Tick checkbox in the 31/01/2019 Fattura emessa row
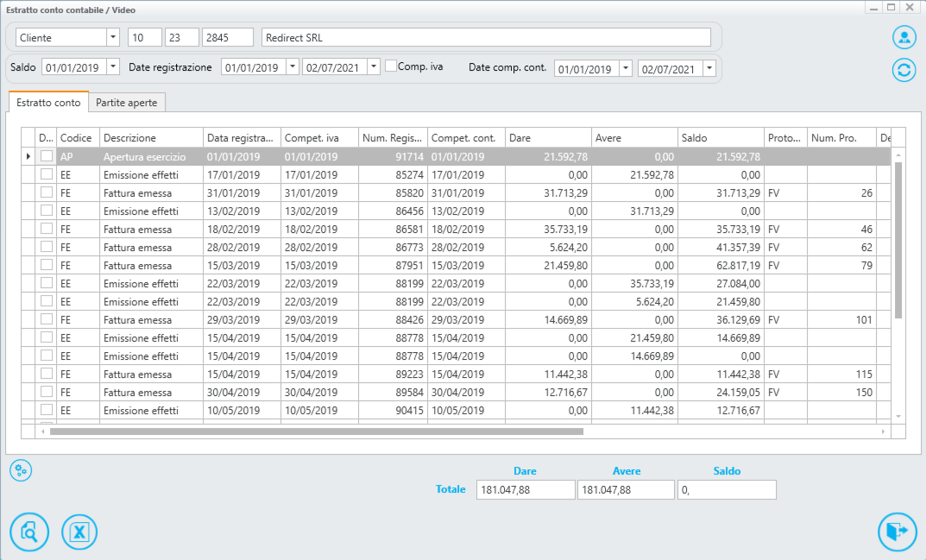Viewport: 926px width, 560px height. click(46, 192)
